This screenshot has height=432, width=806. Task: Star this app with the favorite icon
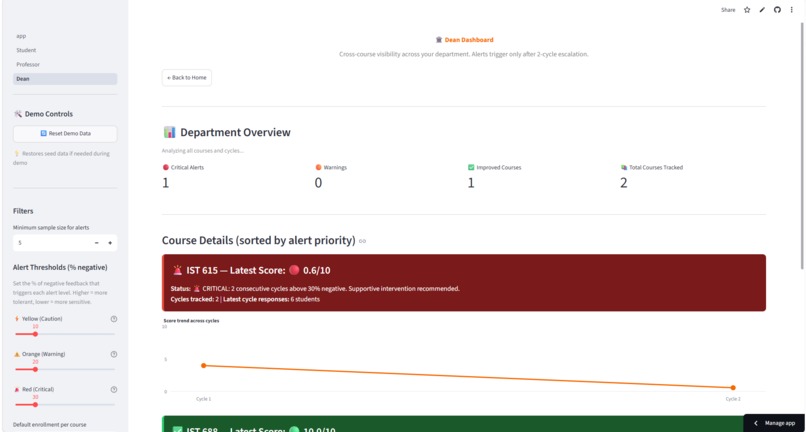(747, 10)
